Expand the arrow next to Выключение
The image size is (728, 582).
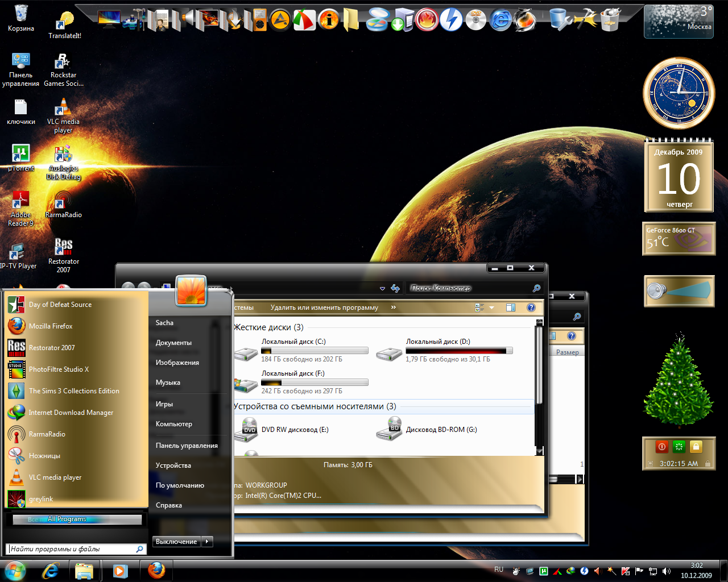click(x=208, y=542)
